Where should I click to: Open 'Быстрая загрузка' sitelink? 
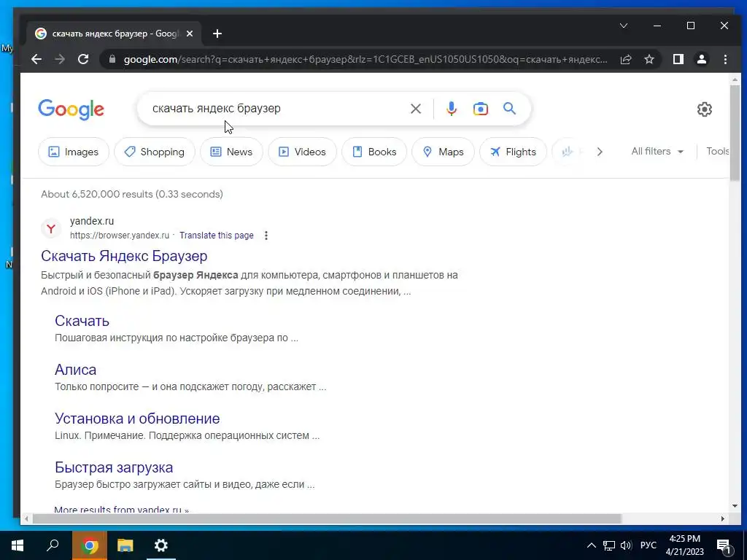(x=114, y=467)
